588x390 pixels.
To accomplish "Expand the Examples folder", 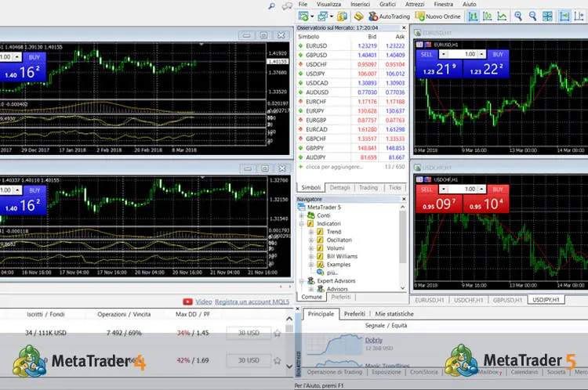I will (x=311, y=265).
